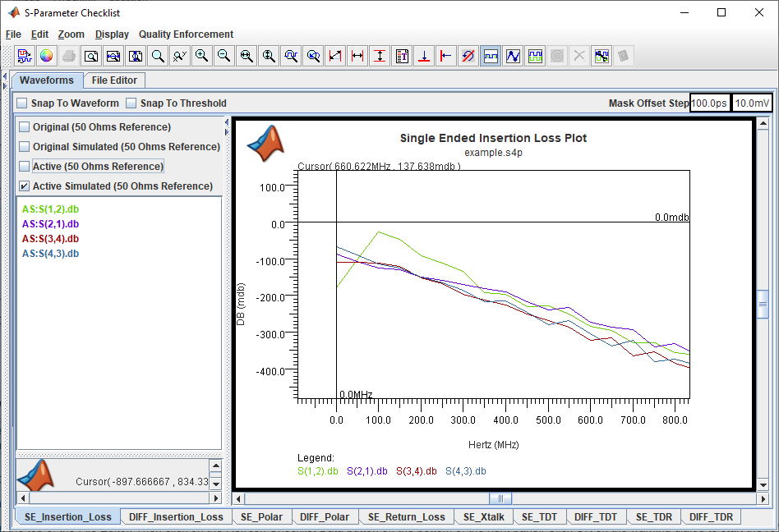Screen dimensions: 779x532
Task: Check Original (50 Ohms Reference) box
Action: click(x=24, y=127)
